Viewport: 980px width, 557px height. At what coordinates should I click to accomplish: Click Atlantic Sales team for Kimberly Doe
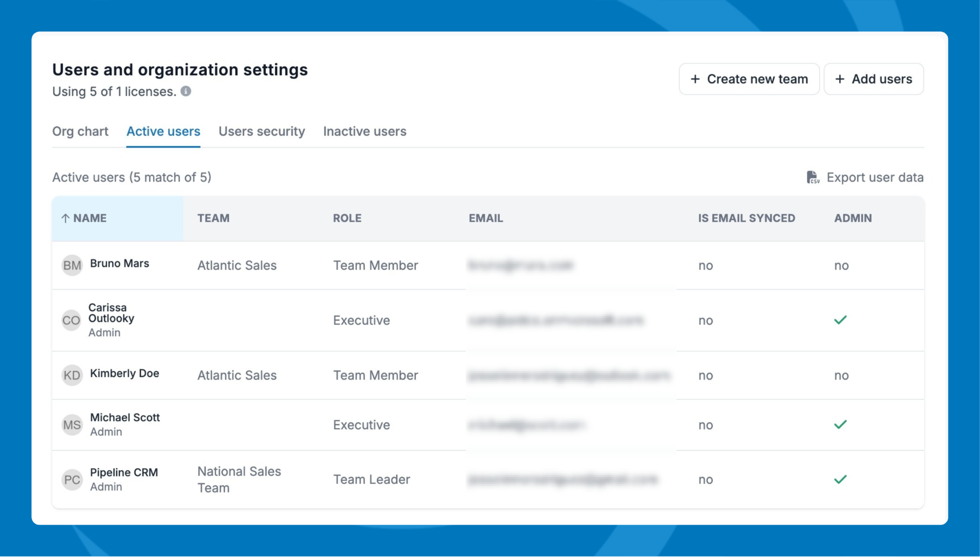237,375
